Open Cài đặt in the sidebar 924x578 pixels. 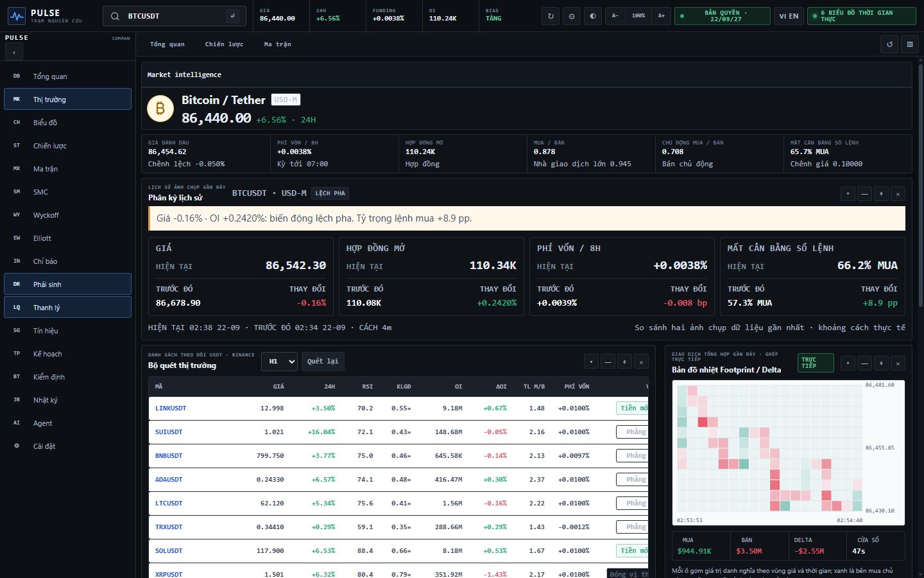(x=67, y=446)
